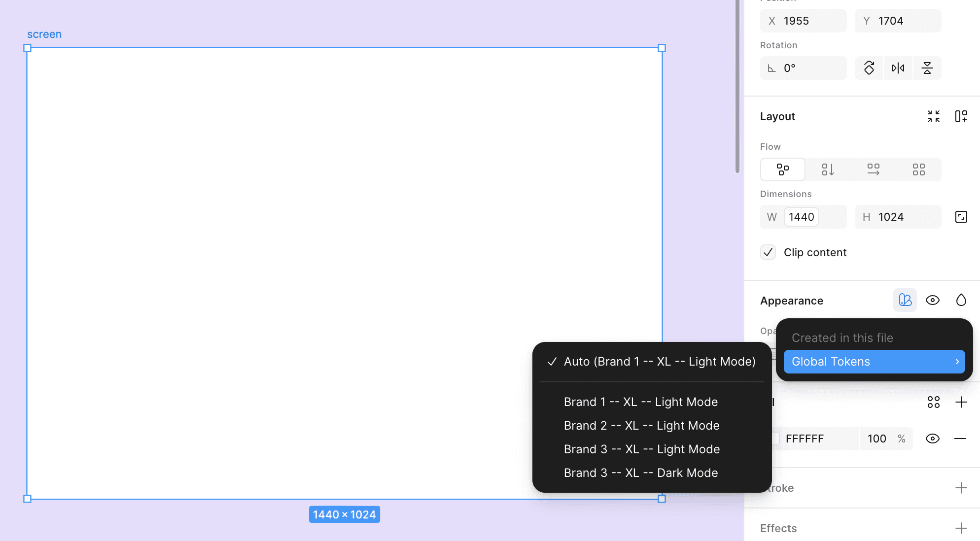Hide the FFFFFF fill with eye icon

click(932, 439)
